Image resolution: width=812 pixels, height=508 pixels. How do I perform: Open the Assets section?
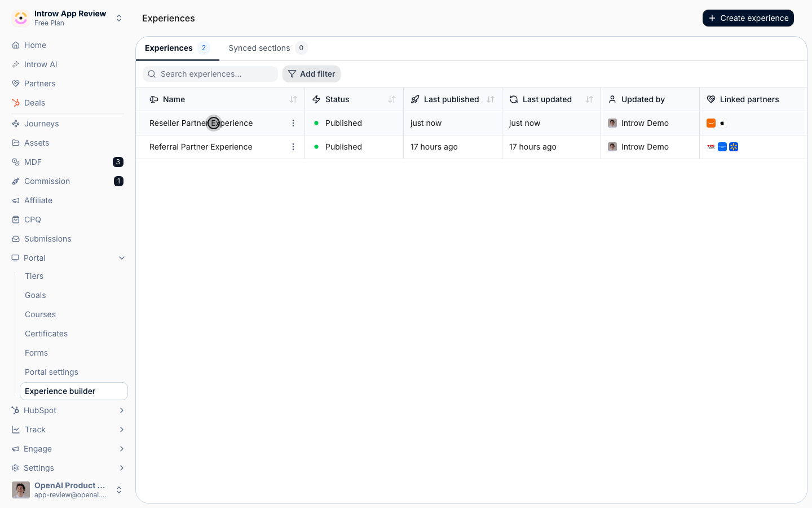[x=68, y=143]
